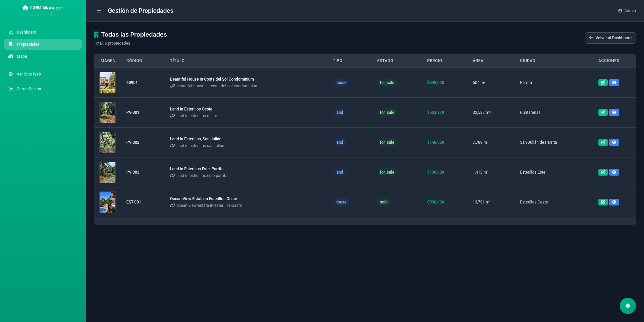
Task: Open the Mapa sidebar item
Action: point(22,56)
